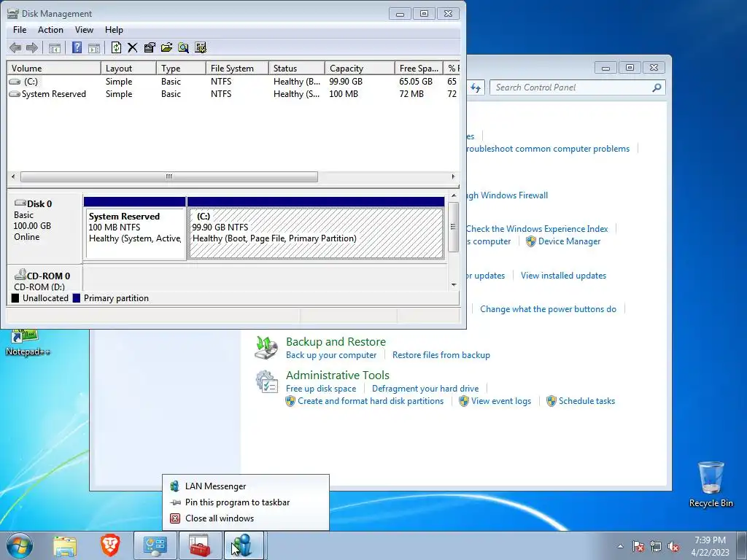747x560 pixels.
Task: Click the volume list scroll-left arrow
Action: click(x=13, y=176)
